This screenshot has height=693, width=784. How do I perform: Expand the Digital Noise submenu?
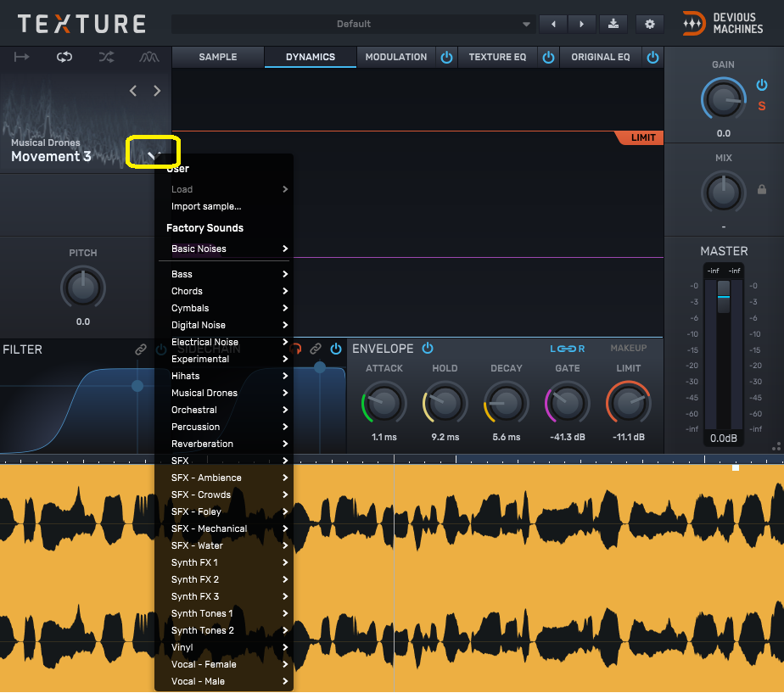[224, 325]
